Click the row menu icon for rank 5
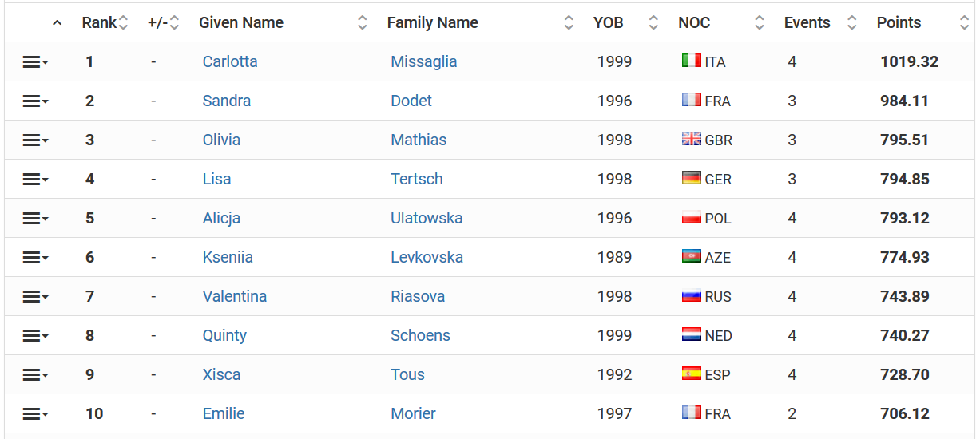This screenshot has width=980, height=439. tap(35, 219)
